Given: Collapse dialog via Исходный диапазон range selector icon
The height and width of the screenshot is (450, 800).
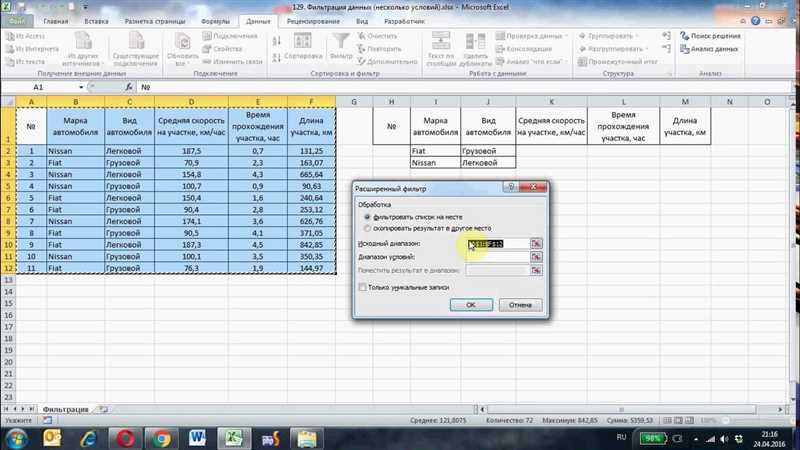Looking at the screenshot, I should click(536, 244).
